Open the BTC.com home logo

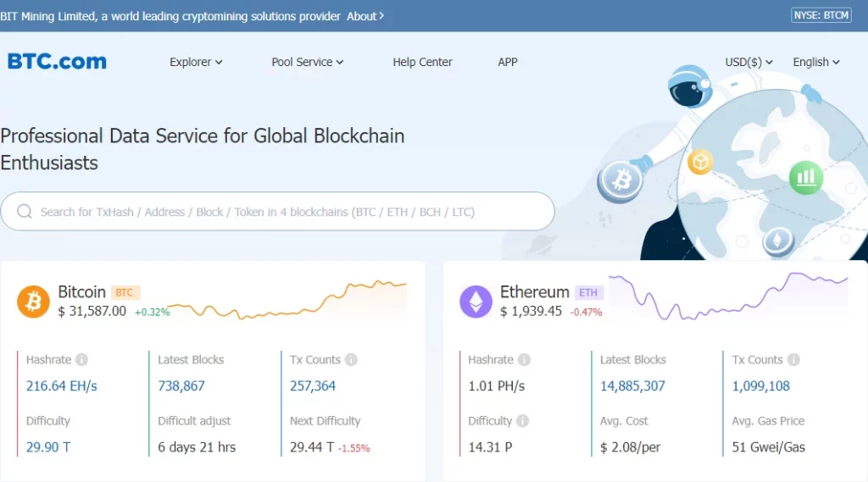[57, 62]
